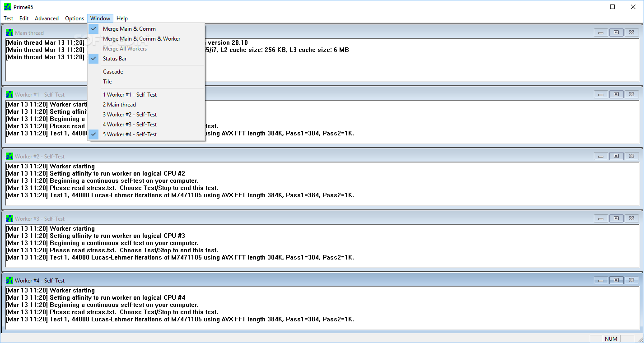Screen dimensions: 644x343
Task: Close the Worker #2 child window
Action: click(631, 156)
